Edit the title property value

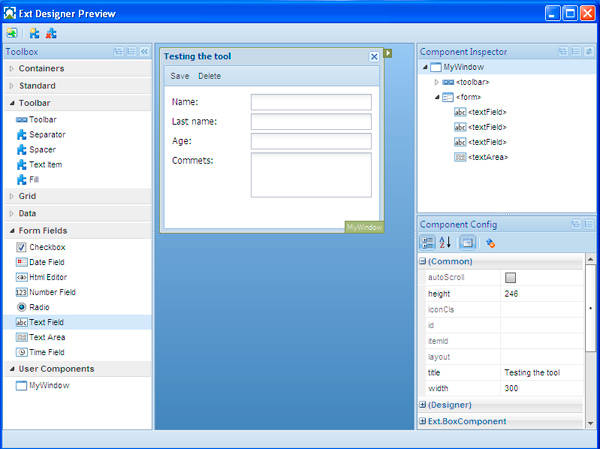coord(540,372)
